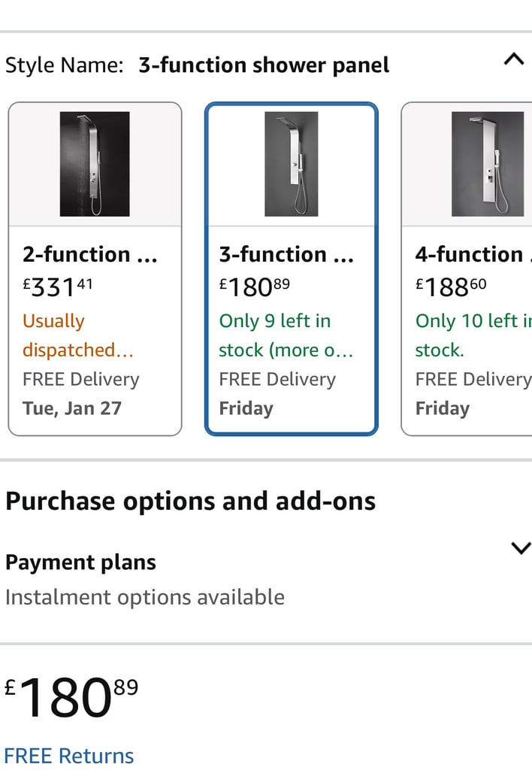Click the large £180.89 main price
The height and width of the screenshot is (770, 532).
pyautogui.click(x=71, y=696)
